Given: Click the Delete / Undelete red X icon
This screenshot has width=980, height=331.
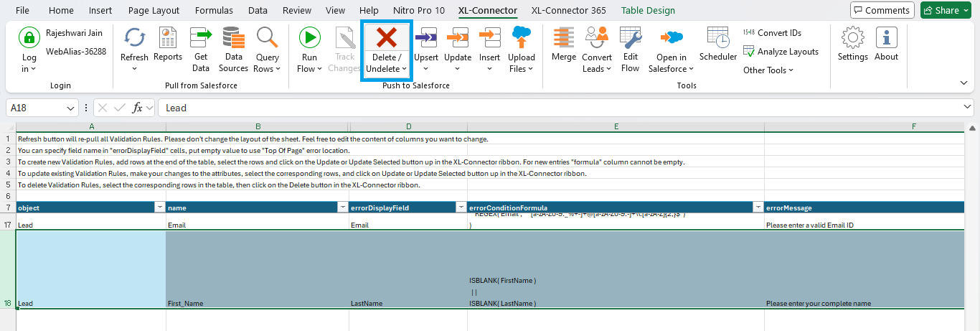Looking at the screenshot, I should click(x=386, y=38).
